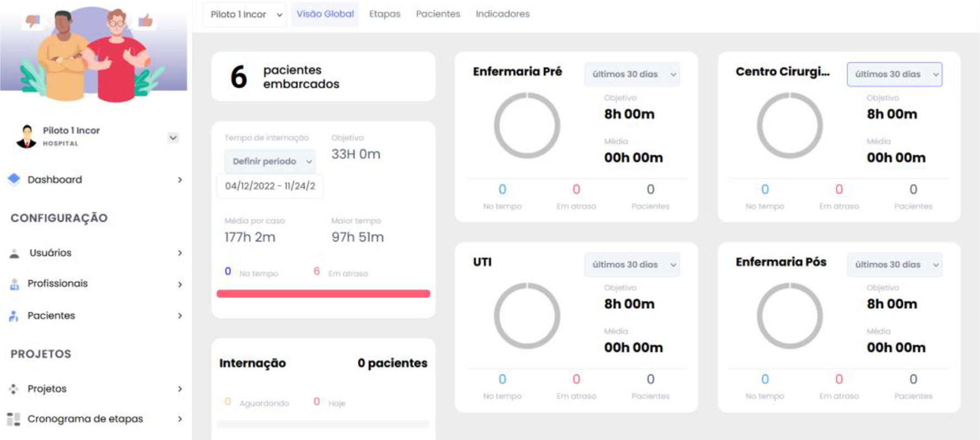Click the Projetos icon in sidebar

(x=14, y=389)
